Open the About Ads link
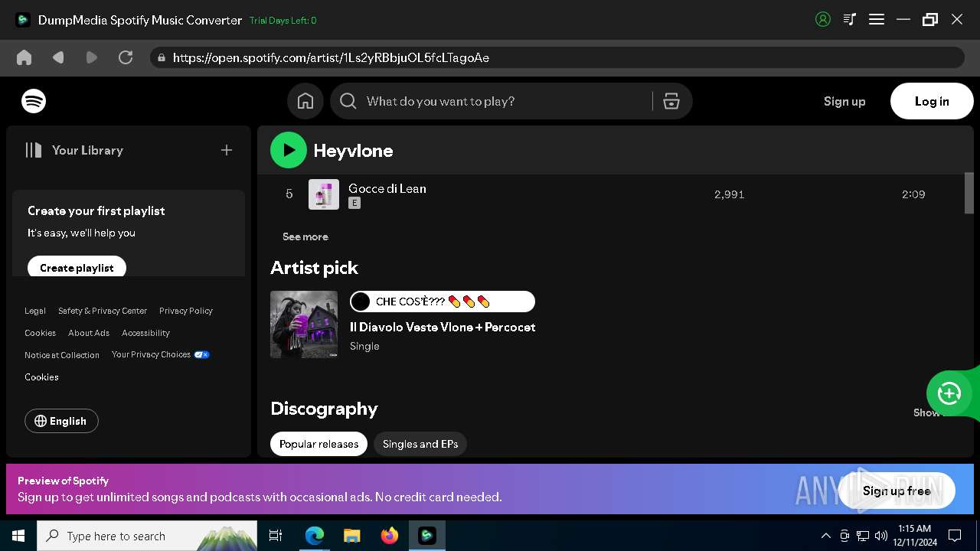Screen dimensions: 980x551 (89, 333)
